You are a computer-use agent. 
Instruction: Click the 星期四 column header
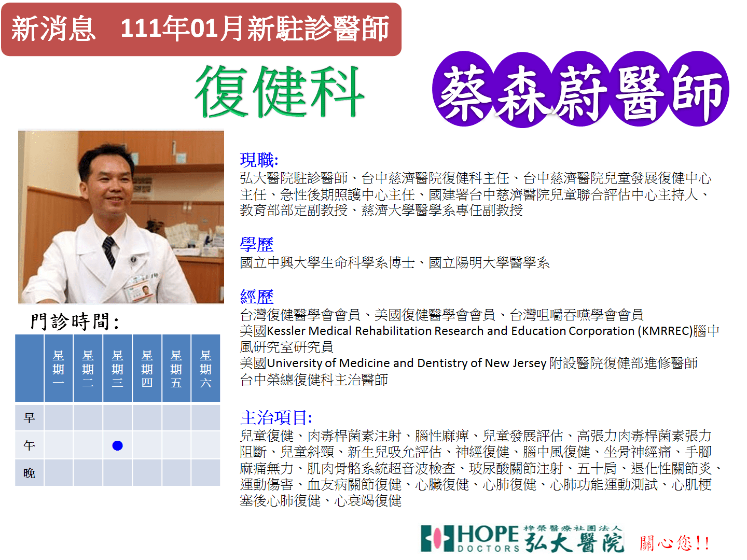coord(147,369)
